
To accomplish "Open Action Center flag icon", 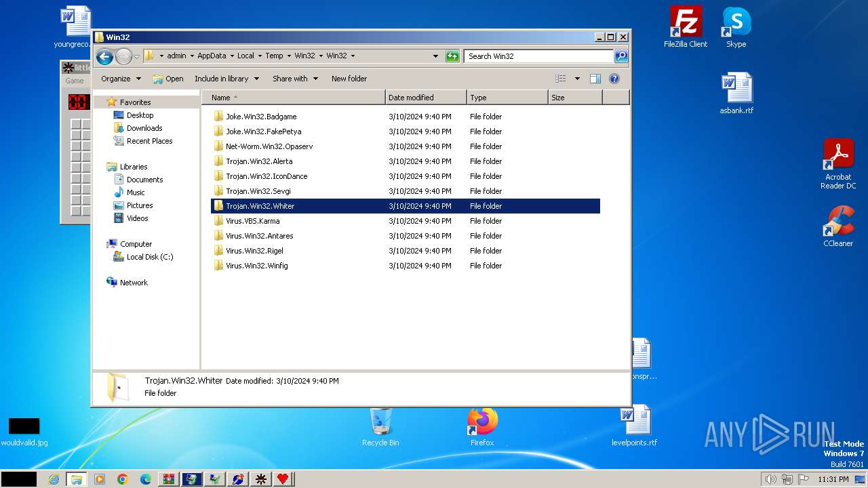I will click(803, 479).
